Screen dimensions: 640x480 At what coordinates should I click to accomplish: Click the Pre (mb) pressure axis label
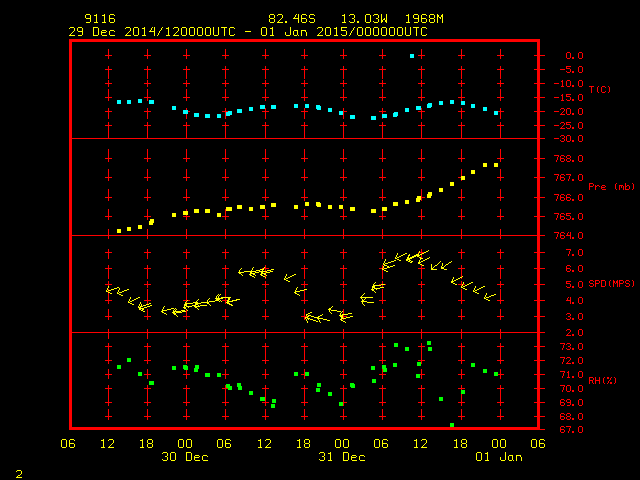[611, 187]
